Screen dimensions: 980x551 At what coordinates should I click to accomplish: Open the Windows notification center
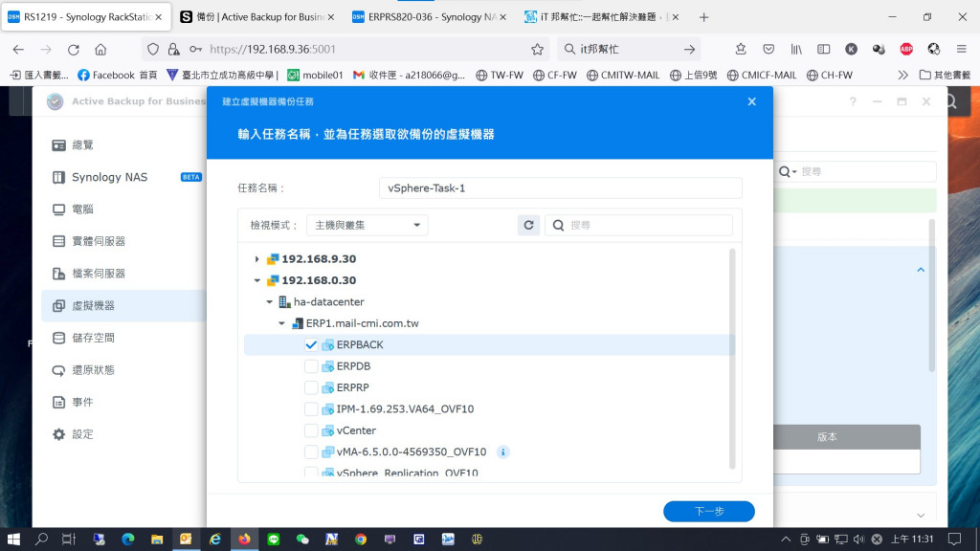point(954,540)
